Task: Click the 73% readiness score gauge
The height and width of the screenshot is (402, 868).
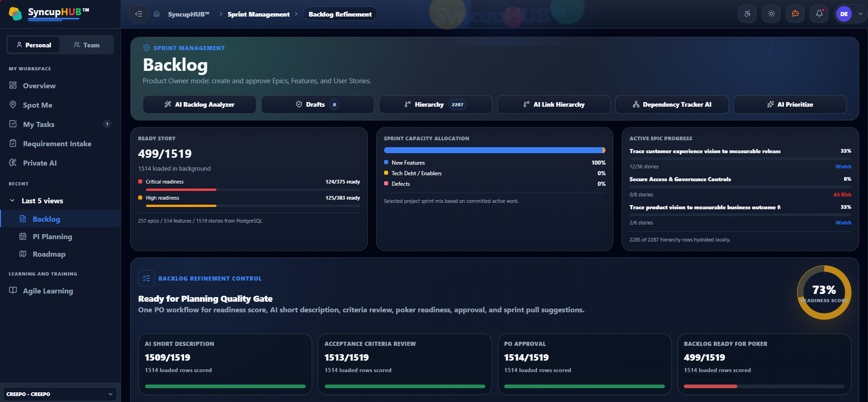Action: (824, 293)
